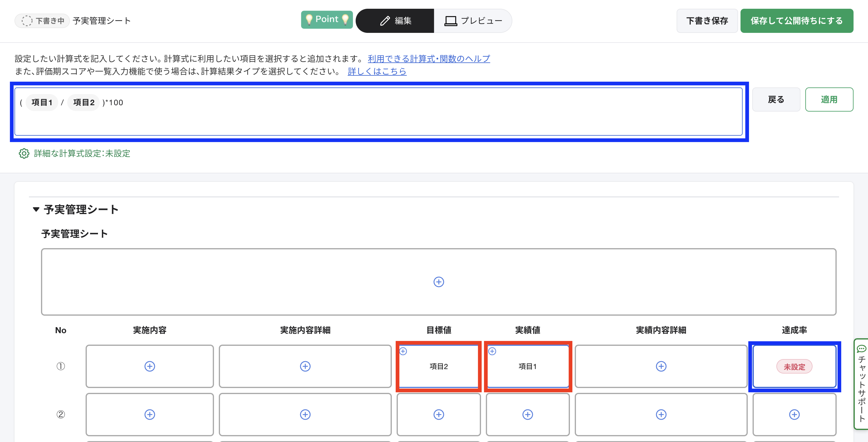The width and height of the screenshot is (868, 442).
Task: Select the 項目1 chip in formula
Action: (x=42, y=103)
